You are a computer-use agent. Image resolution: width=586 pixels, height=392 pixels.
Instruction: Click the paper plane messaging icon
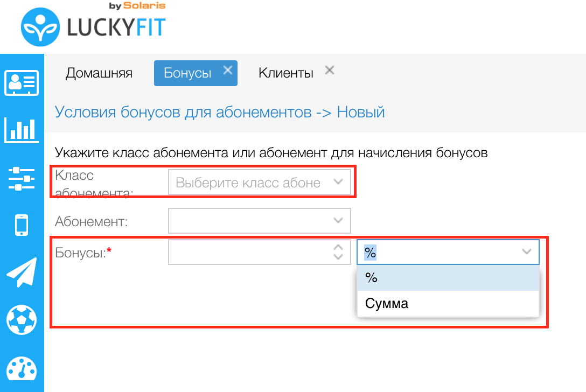pyautogui.click(x=22, y=272)
